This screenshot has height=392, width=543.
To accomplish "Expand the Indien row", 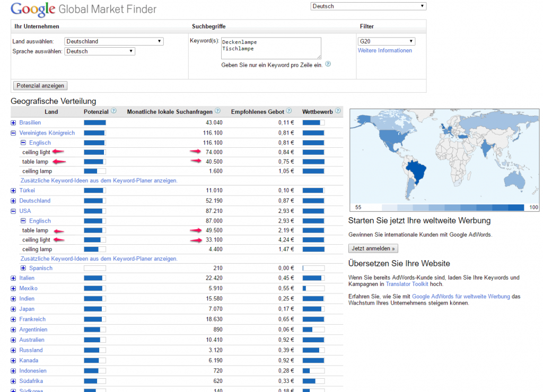I will point(13,299).
